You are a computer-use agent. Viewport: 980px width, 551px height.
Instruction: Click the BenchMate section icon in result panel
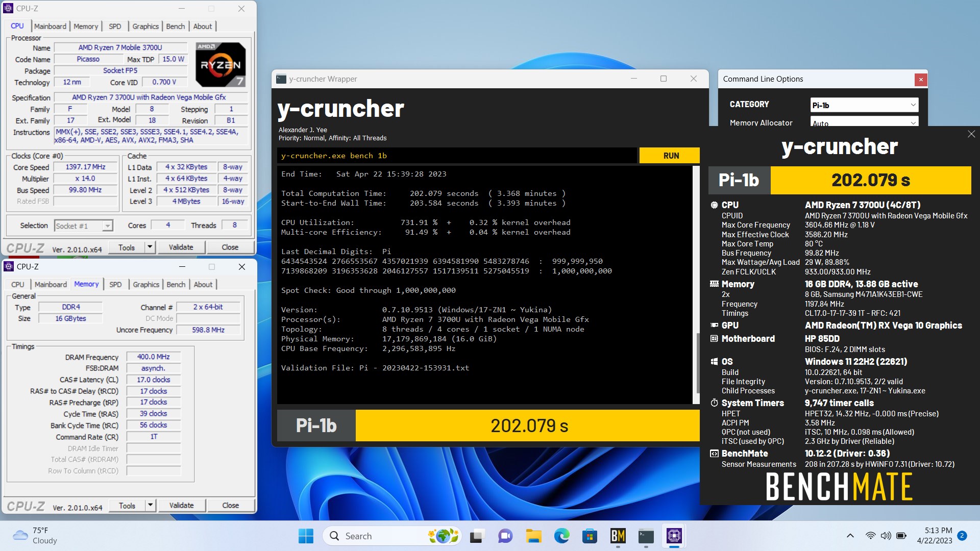pyautogui.click(x=714, y=453)
